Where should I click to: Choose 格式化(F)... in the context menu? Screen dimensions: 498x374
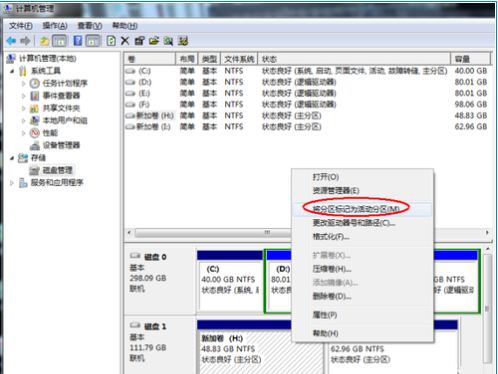362,237
